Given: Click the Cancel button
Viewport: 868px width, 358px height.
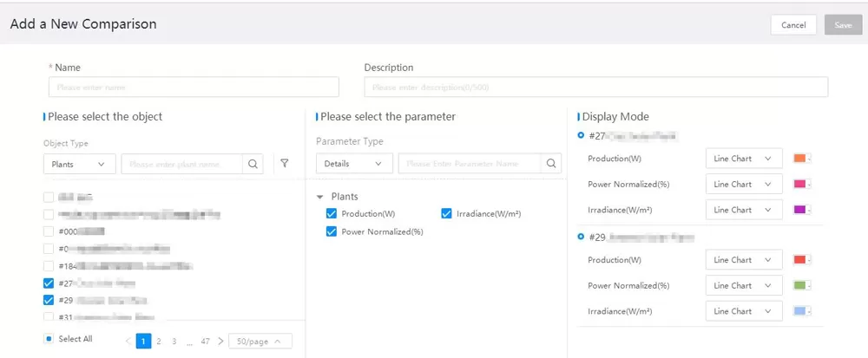Looking at the screenshot, I should 793,25.
